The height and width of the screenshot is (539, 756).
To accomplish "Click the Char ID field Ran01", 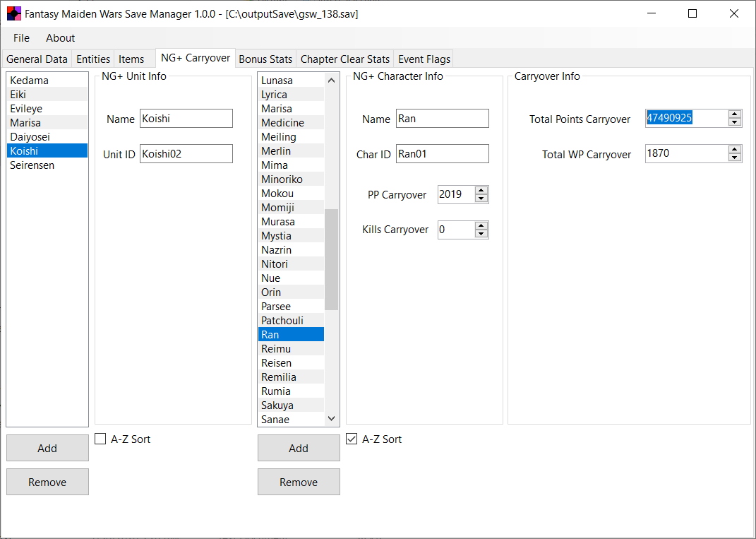I will pos(442,154).
